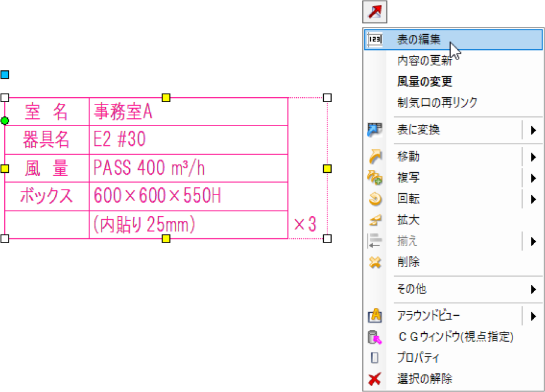Expand the 揃え submenu arrow
The image size is (545, 392).
pyautogui.click(x=533, y=242)
